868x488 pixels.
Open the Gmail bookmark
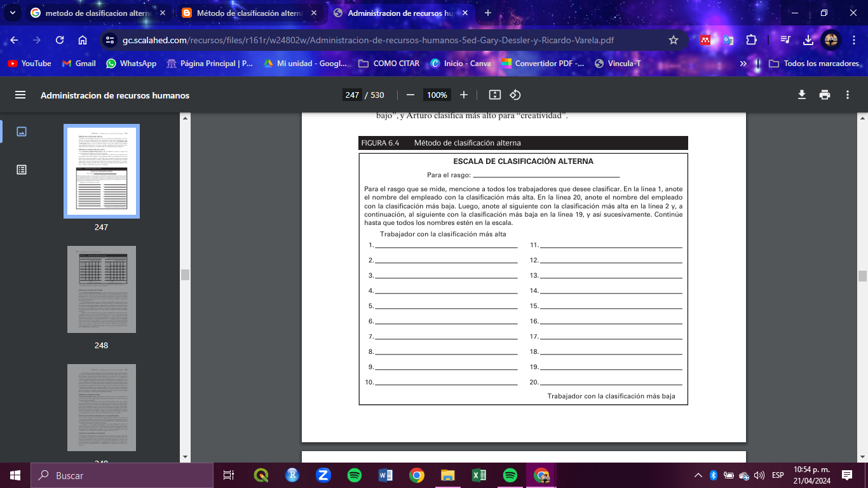(x=79, y=64)
